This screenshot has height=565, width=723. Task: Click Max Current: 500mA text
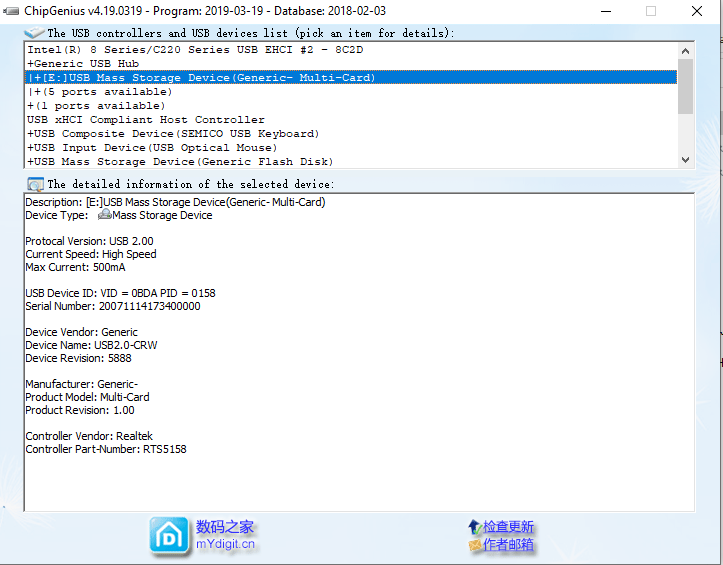[75, 267]
